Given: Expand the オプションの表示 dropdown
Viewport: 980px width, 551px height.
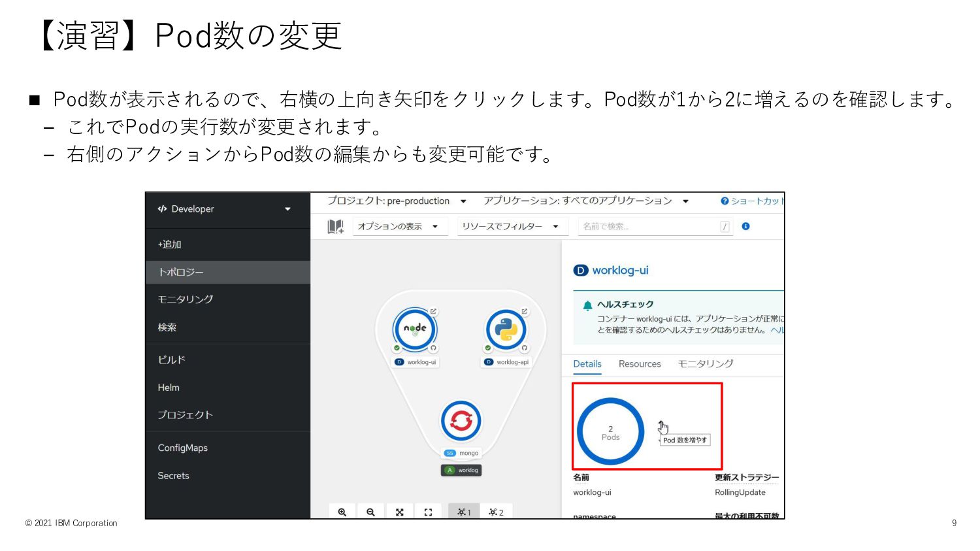Looking at the screenshot, I should 400,226.
